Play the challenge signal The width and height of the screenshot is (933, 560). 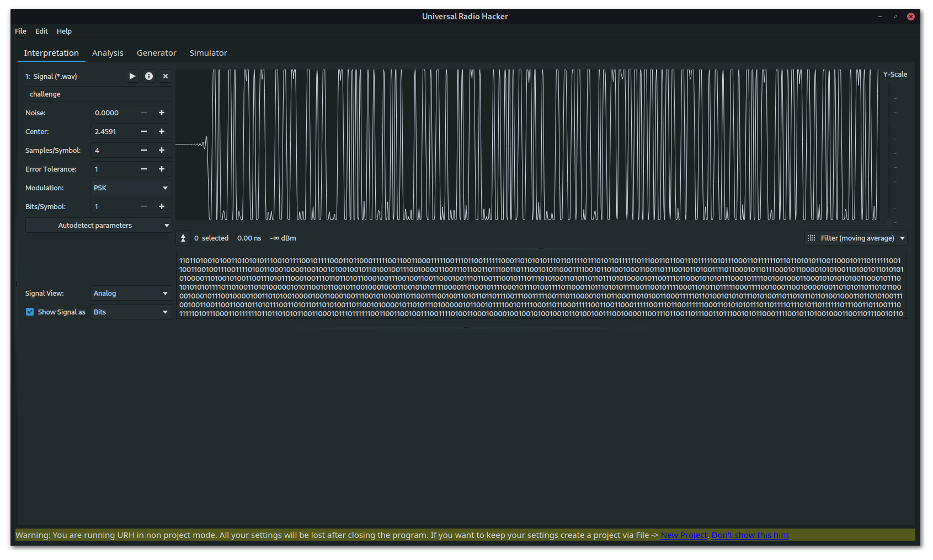132,76
